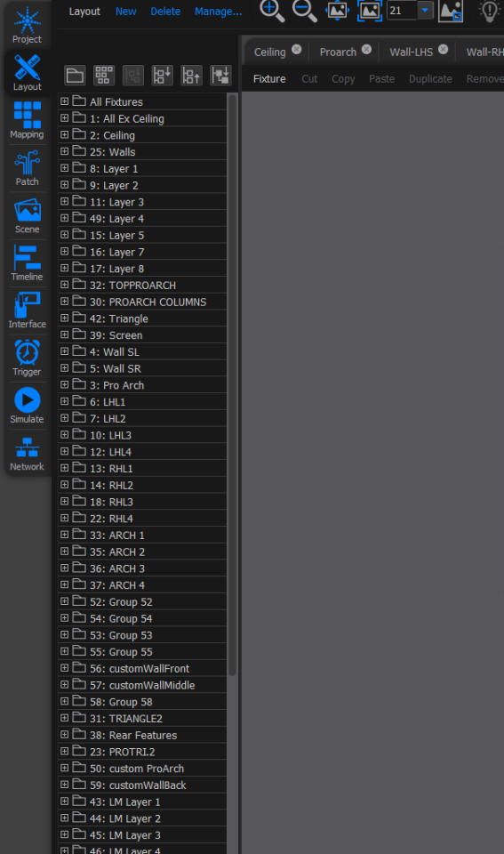Close the Wall-LHS layout tab
The image size is (504, 854).
tap(443, 49)
